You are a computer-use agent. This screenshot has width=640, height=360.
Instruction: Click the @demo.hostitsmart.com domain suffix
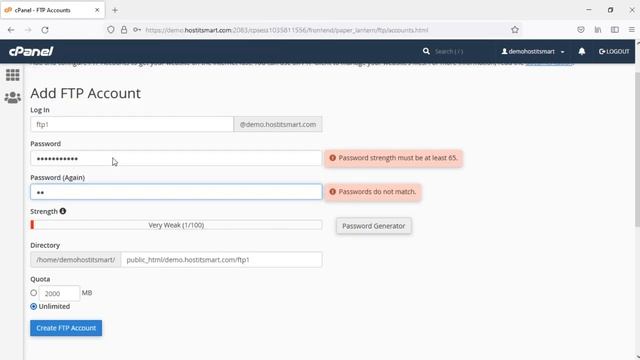278,124
